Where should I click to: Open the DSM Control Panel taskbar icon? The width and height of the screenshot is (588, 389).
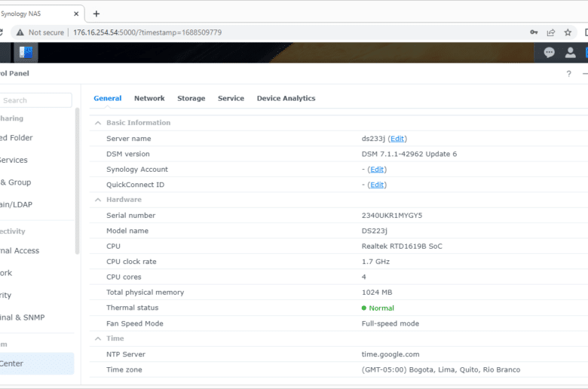[x=26, y=52]
